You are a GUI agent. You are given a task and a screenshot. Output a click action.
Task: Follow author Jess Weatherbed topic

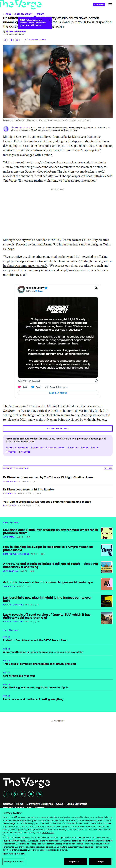point(17,447)
